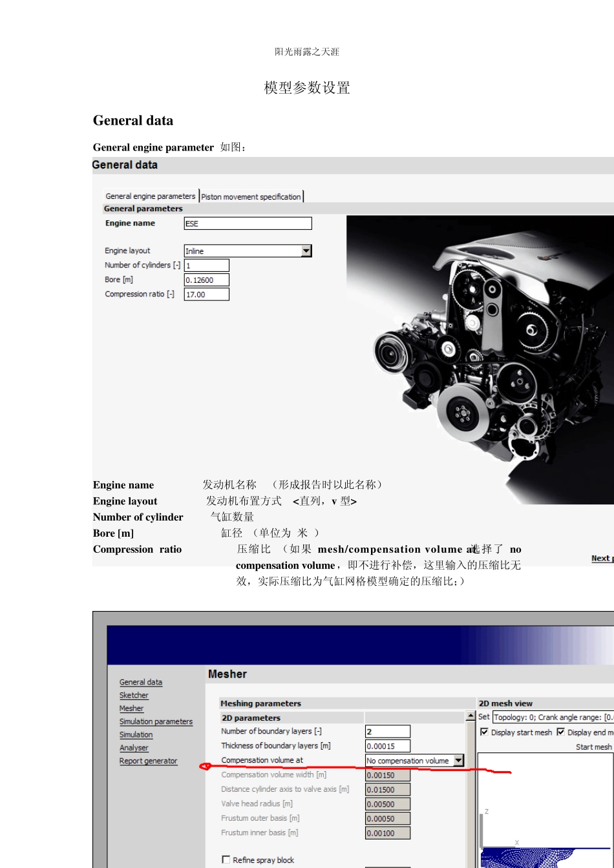Enable the Refine spray block checkbox
Viewport: 614px width, 868px height.
coord(226,860)
